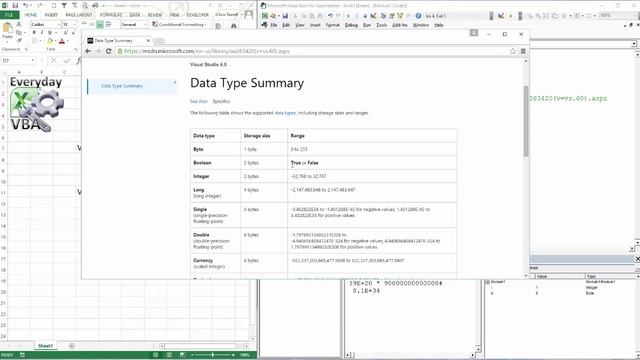
Task: Undo in the VBA editor toolbar
Action: tap(330, 16)
